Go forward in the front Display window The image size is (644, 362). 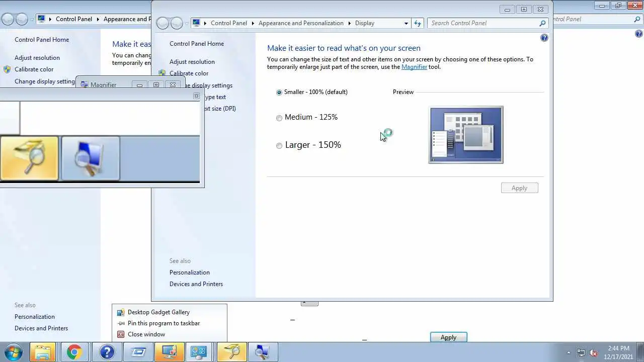pyautogui.click(x=177, y=23)
